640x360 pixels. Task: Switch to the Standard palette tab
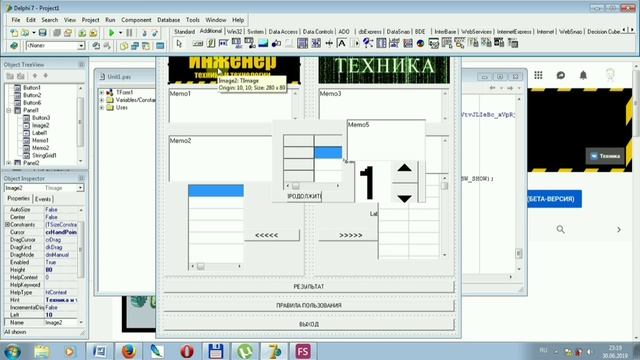[x=184, y=31]
